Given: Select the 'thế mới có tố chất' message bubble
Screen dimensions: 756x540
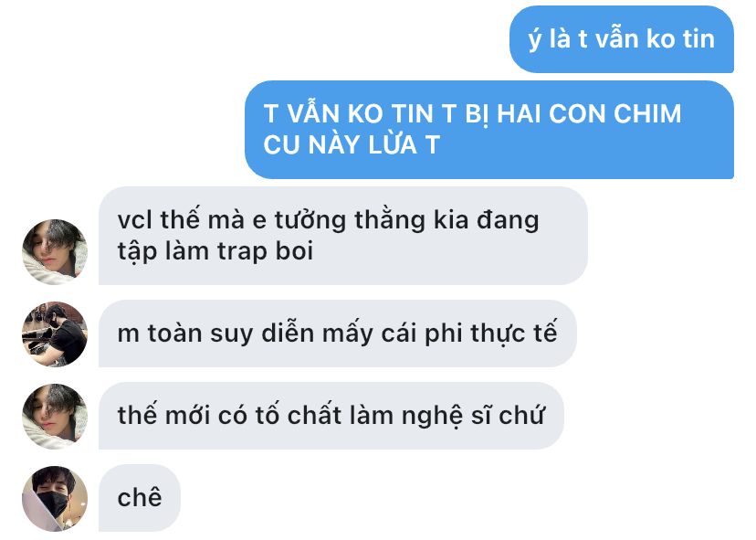Looking at the screenshot, I should coord(331,416).
